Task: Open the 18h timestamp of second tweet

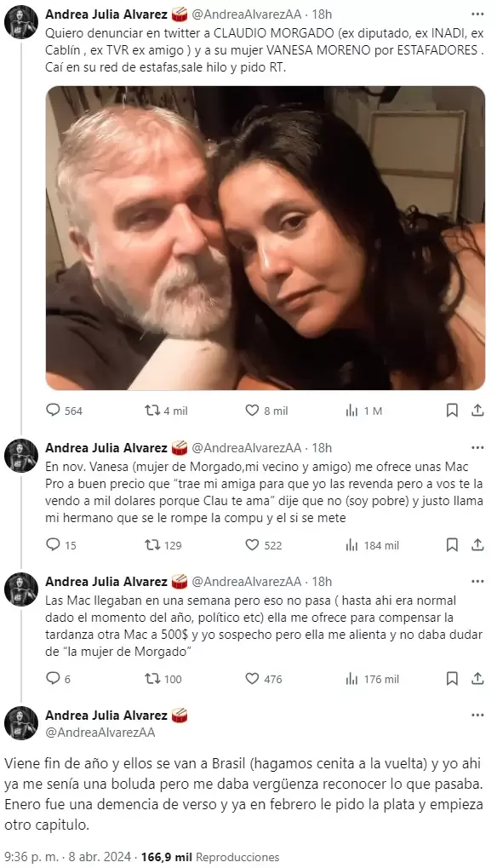Action: (x=322, y=447)
